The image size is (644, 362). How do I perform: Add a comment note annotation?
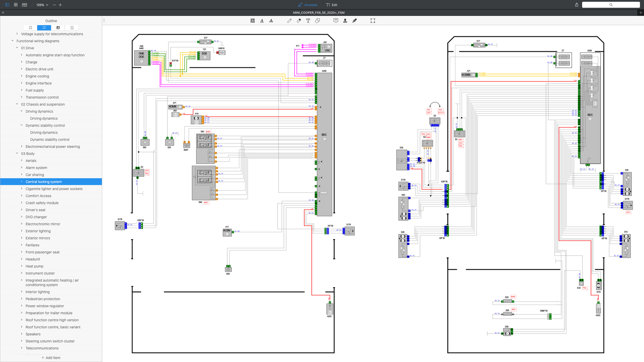click(x=336, y=20)
